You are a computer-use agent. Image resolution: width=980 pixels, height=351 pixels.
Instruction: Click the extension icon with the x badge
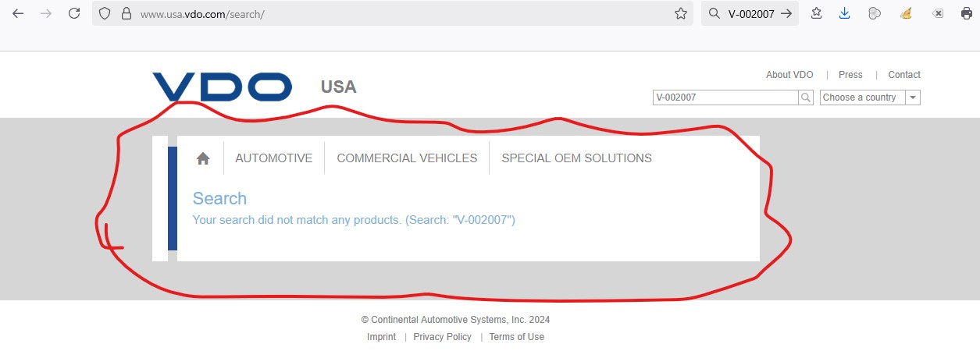pos(938,13)
